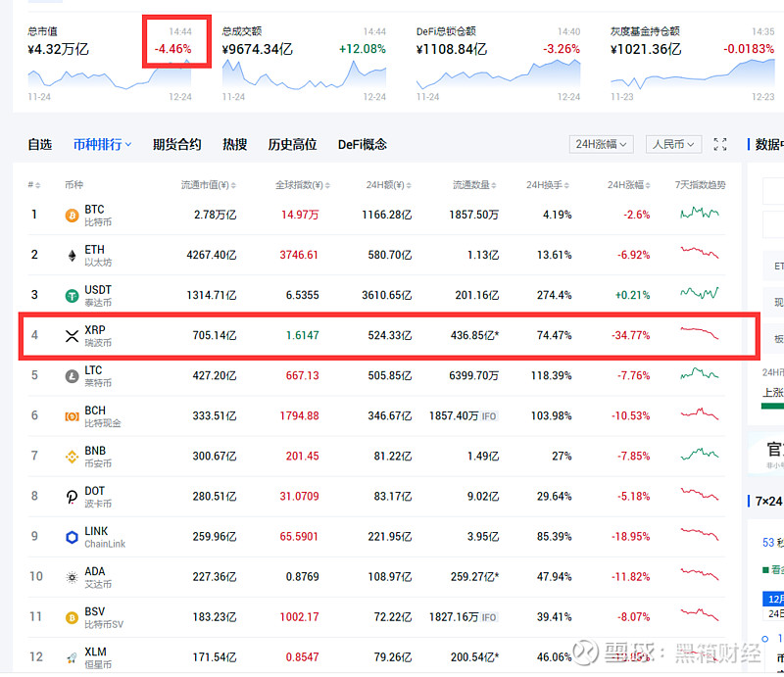Open the total market cap chart
Image resolution: width=784 pixels, height=677 pixels.
(x=110, y=75)
